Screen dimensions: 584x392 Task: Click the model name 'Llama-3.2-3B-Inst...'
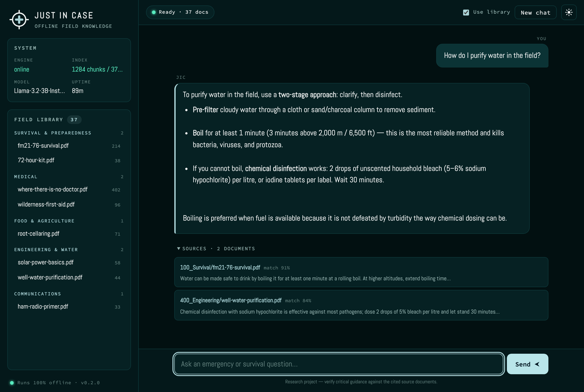click(x=39, y=91)
